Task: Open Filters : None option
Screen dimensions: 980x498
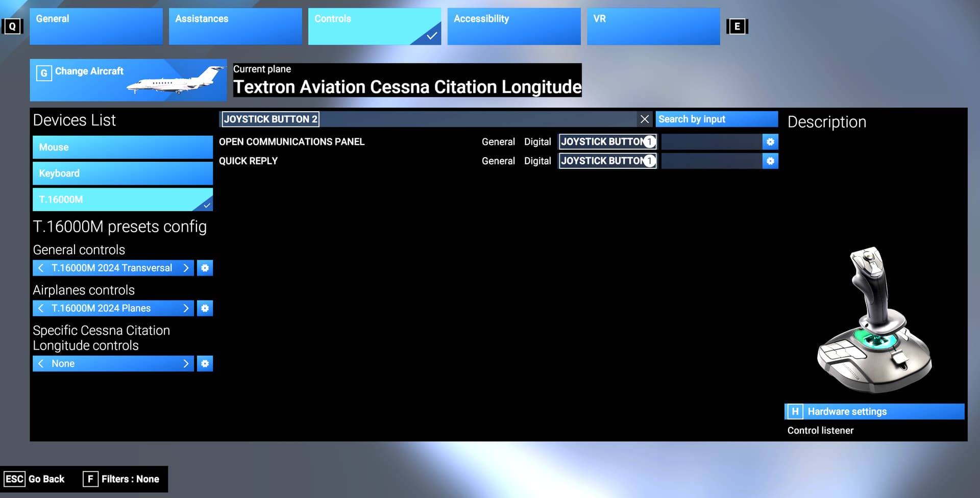Action: (121, 479)
